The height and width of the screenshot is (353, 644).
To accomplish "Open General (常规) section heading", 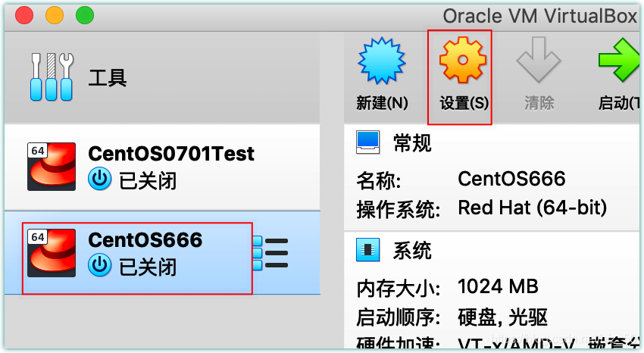I will coord(412,143).
